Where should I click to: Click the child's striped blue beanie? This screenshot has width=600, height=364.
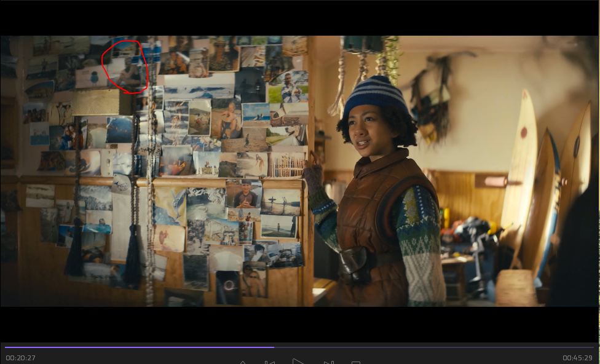point(375,95)
